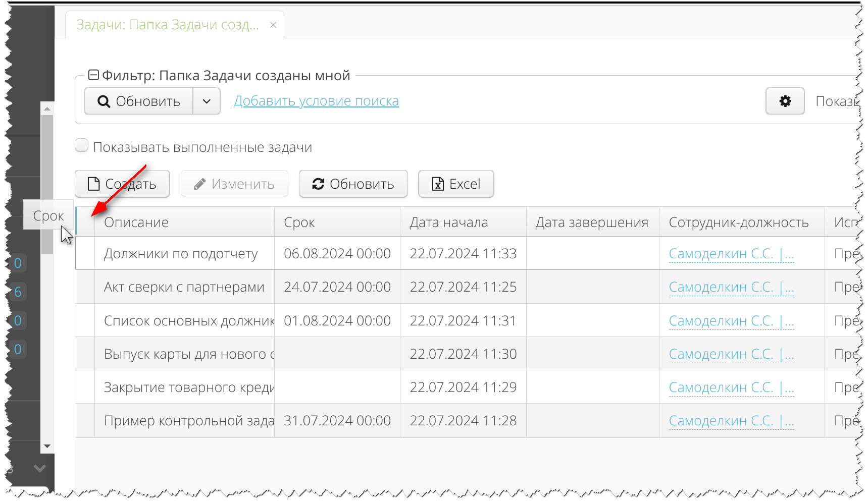Screen dimensions: 868x502
Task: Switch to the Задачи tab
Action: click(167, 24)
